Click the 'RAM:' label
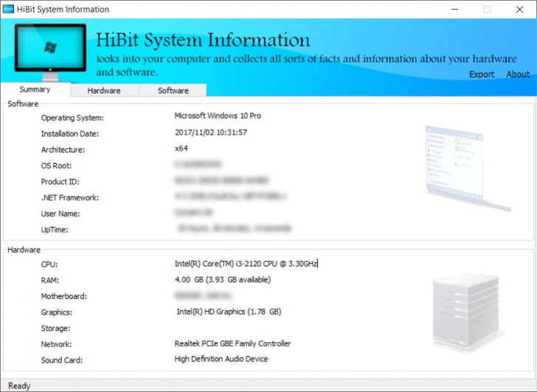This screenshot has width=537, height=392. point(50,281)
